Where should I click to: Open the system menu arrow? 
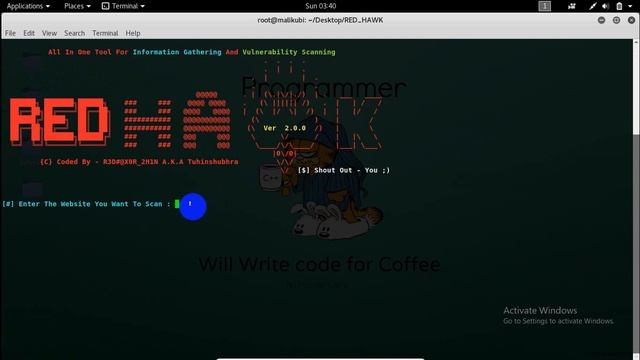630,6
